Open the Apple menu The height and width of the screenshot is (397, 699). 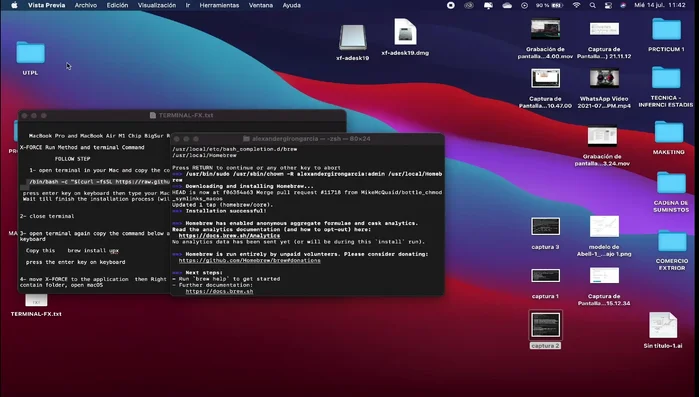click(14, 5)
